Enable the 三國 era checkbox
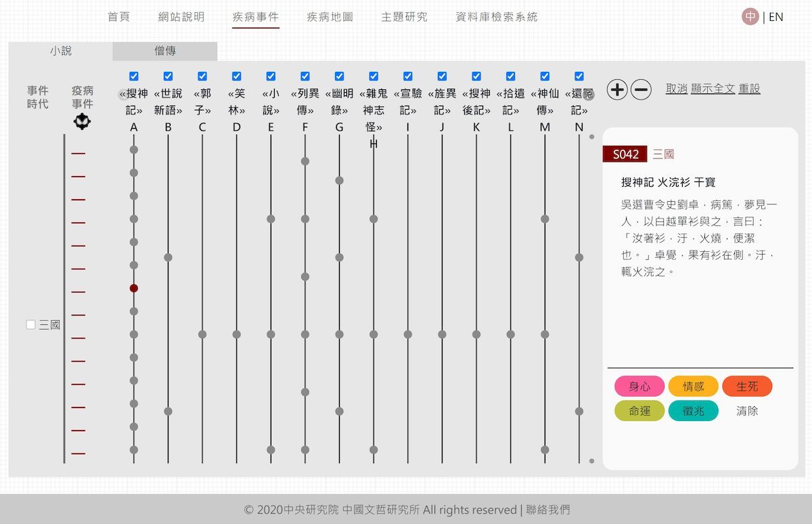Viewport: 812px width, 524px height. click(30, 325)
